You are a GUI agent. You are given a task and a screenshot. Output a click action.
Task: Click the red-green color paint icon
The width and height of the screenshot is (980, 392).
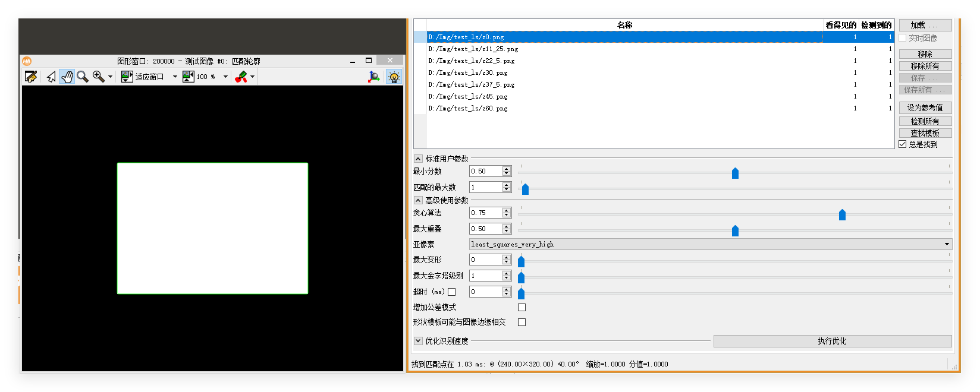(x=241, y=77)
